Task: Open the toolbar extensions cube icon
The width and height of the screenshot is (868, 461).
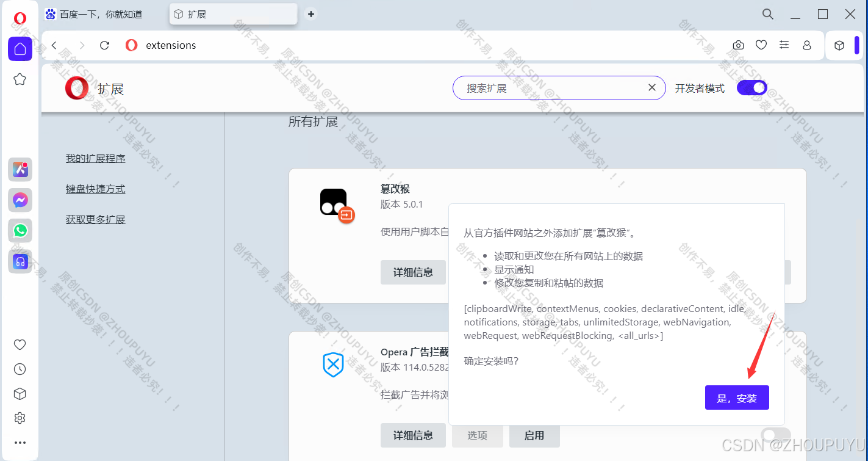Action: tap(839, 45)
